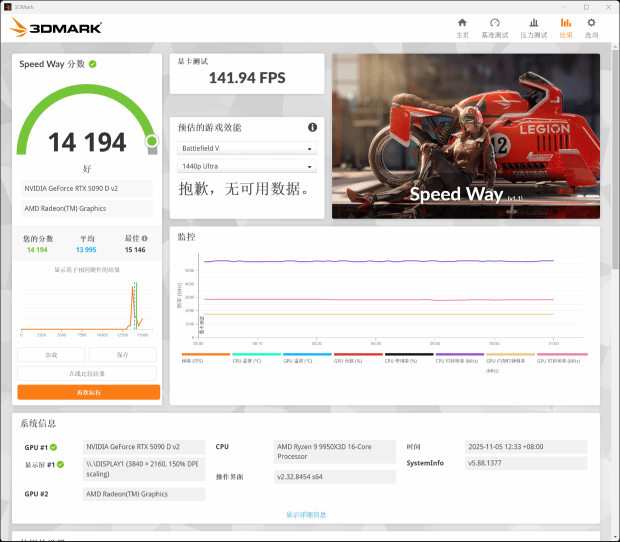620x542 pixels.
Task: Expand 显示详细信息 system details
Action: [x=306, y=514]
